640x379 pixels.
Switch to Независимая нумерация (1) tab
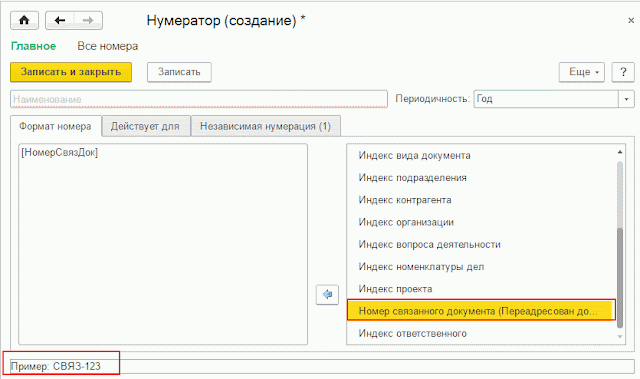(x=265, y=126)
